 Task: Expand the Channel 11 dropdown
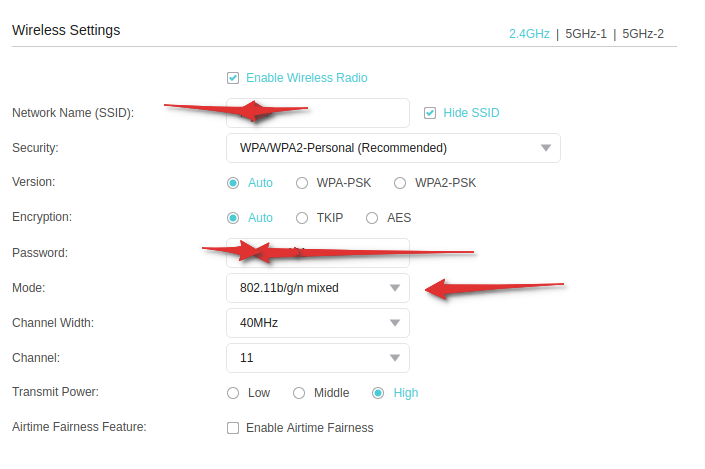click(318, 357)
